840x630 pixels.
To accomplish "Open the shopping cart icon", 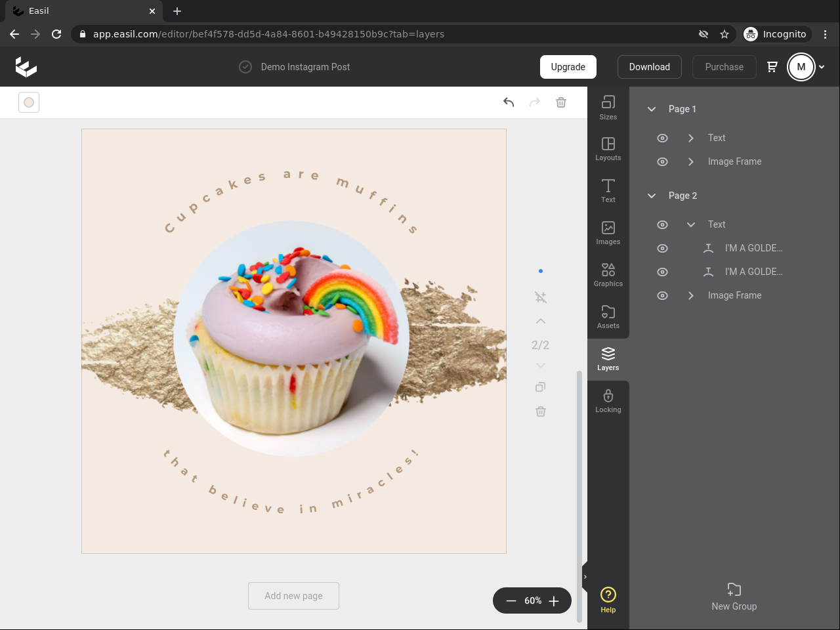I will coord(772,67).
